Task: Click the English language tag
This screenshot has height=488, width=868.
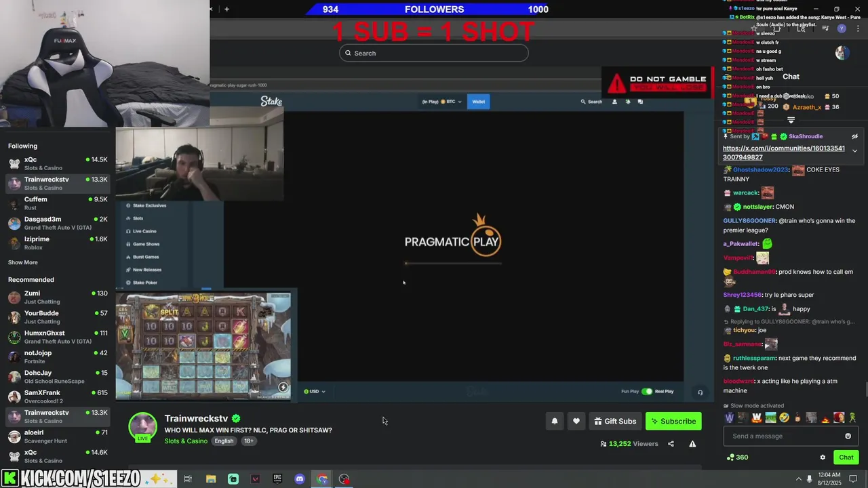Action: point(224,441)
